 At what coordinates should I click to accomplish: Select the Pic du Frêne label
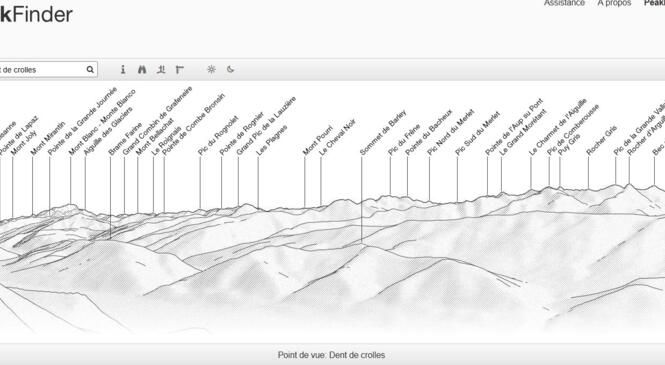(x=404, y=139)
